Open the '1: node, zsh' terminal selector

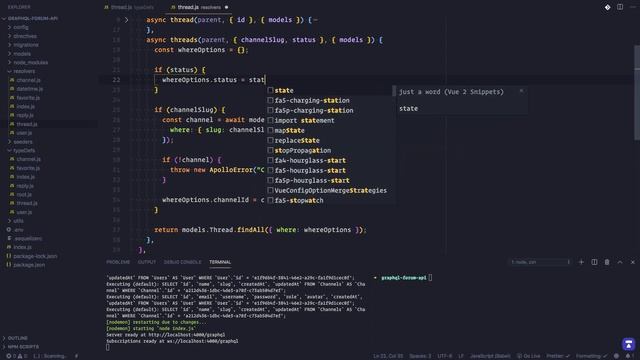point(540,262)
